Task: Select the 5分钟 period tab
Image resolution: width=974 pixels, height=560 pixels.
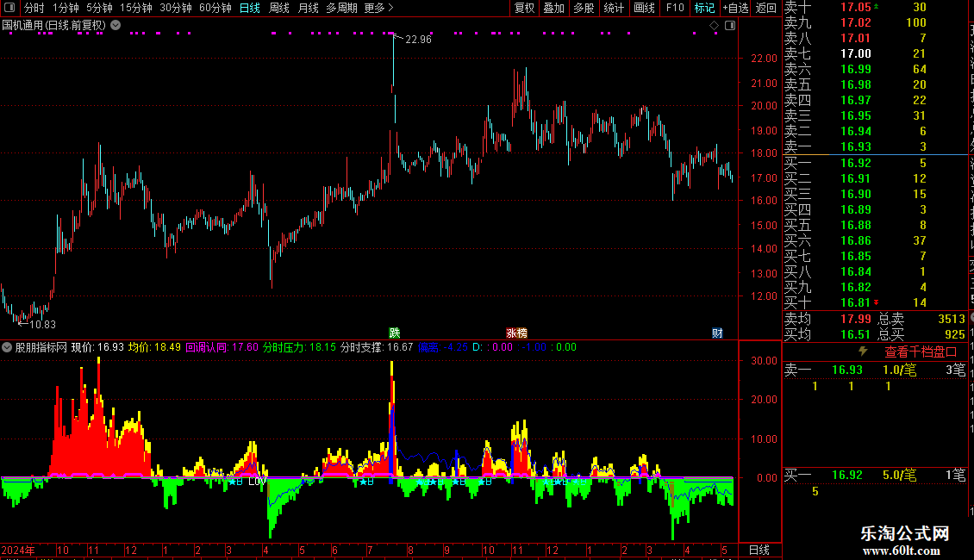Action: pos(99,8)
